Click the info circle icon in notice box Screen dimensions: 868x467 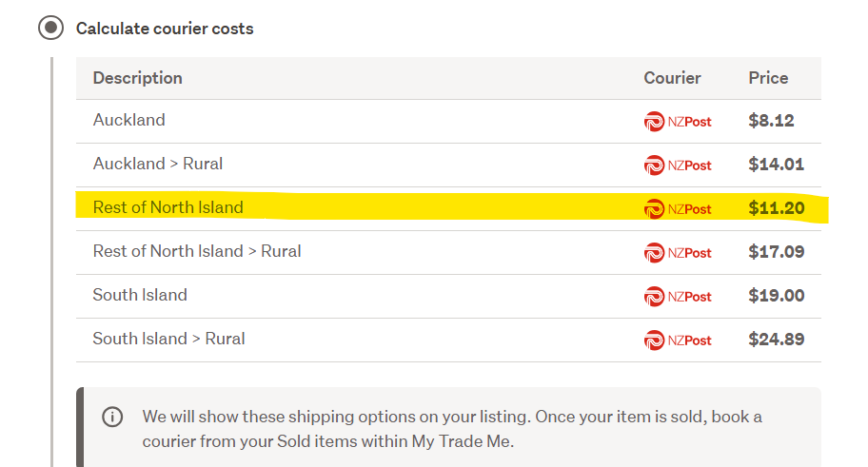(112, 417)
